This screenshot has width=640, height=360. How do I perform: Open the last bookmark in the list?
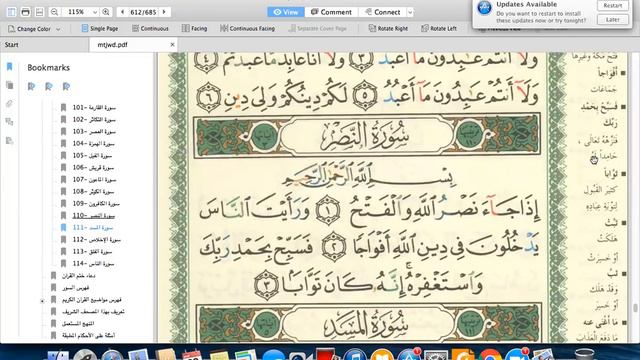click(88, 336)
